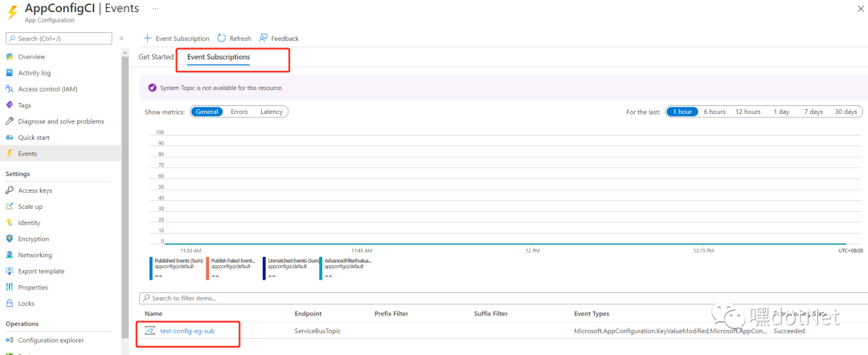868x355 pixels.
Task: Click the Activity log icon
Action: pos(10,73)
